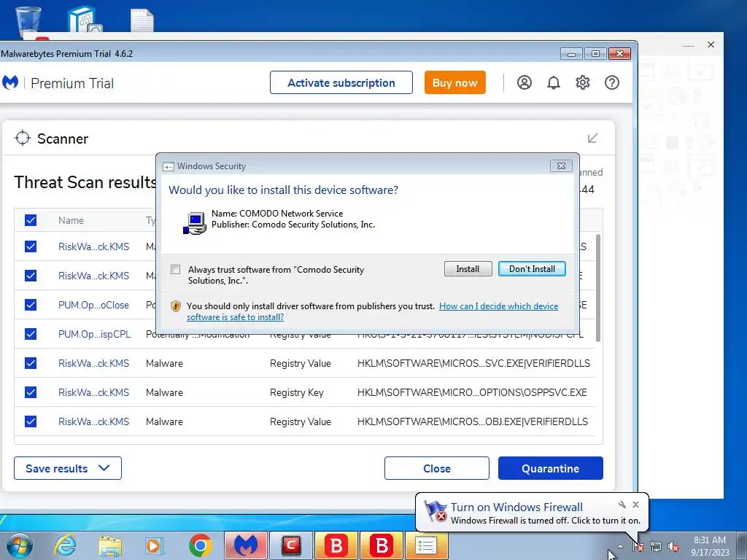747x560 pixels.
Task: Click the Close button in scan results
Action: [437, 468]
